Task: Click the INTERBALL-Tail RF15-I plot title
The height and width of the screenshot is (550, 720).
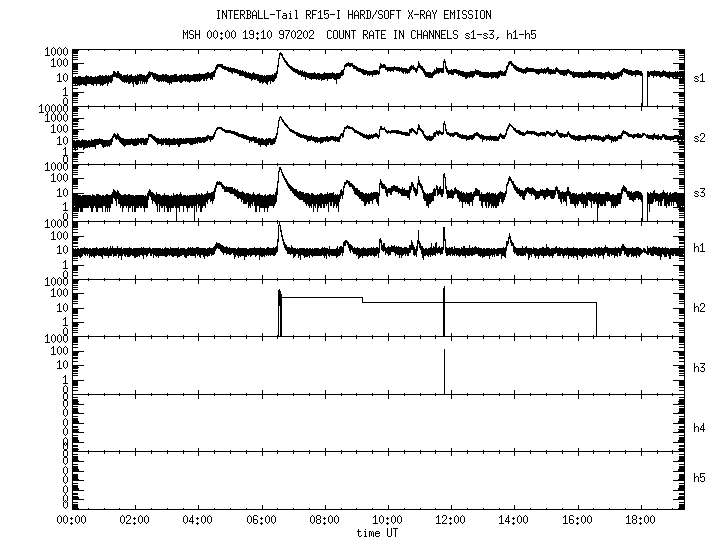Action: click(353, 15)
